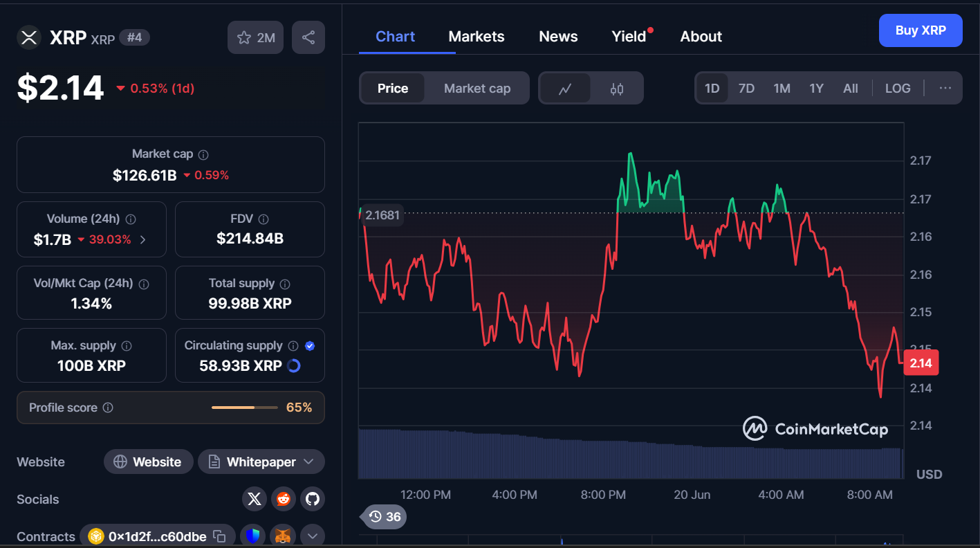Select the Market cap chart toggle

pyautogui.click(x=477, y=89)
